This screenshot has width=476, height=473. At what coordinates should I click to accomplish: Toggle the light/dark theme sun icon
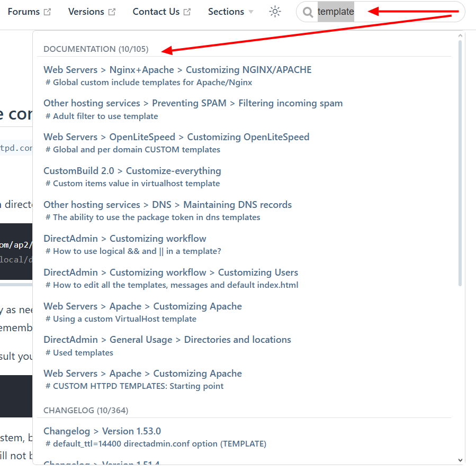coord(275,12)
